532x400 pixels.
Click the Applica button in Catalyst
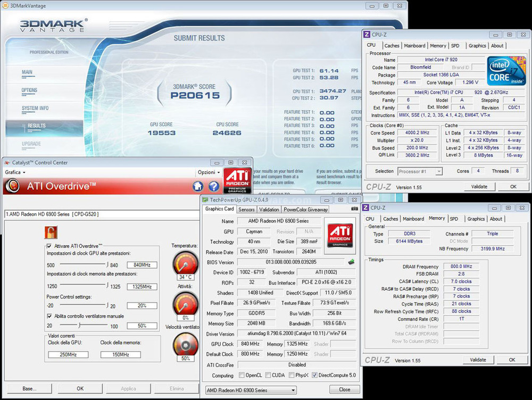click(128, 388)
